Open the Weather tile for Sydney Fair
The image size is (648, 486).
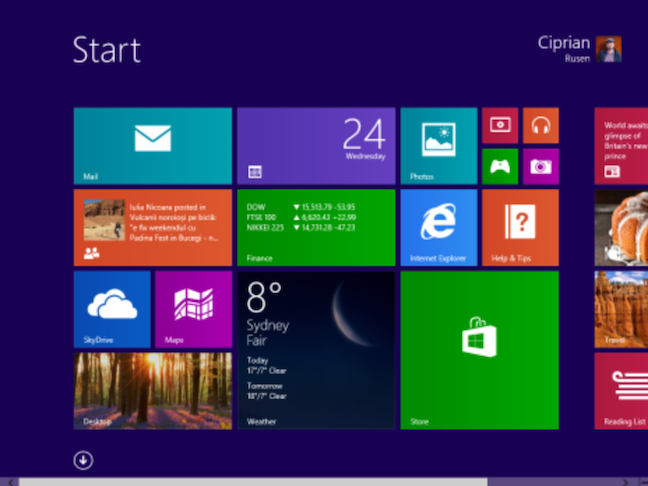pyautogui.click(x=316, y=350)
